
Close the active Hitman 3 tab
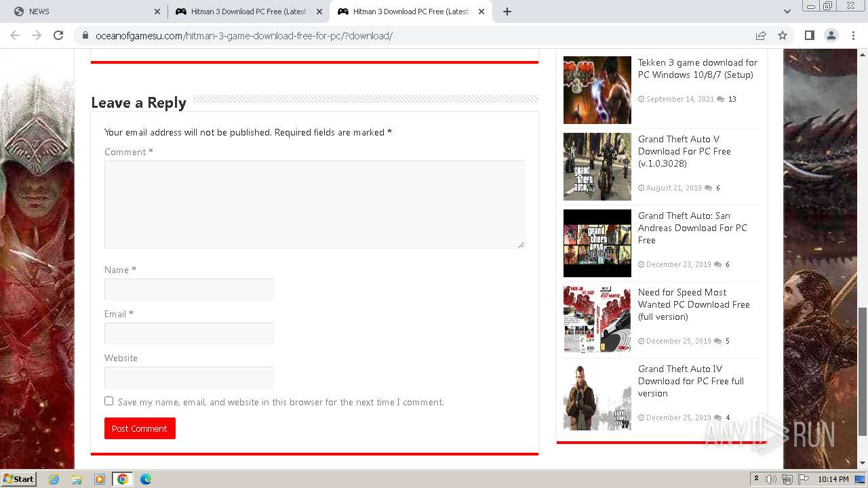[x=481, y=12]
